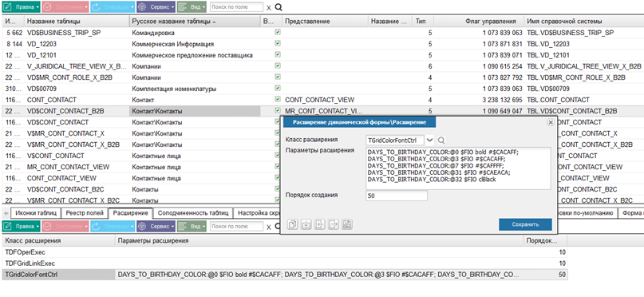Click the magnifier icon beside the TGridColorFontCtrl field
This screenshot has width=644, height=297.
[x=441, y=141]
